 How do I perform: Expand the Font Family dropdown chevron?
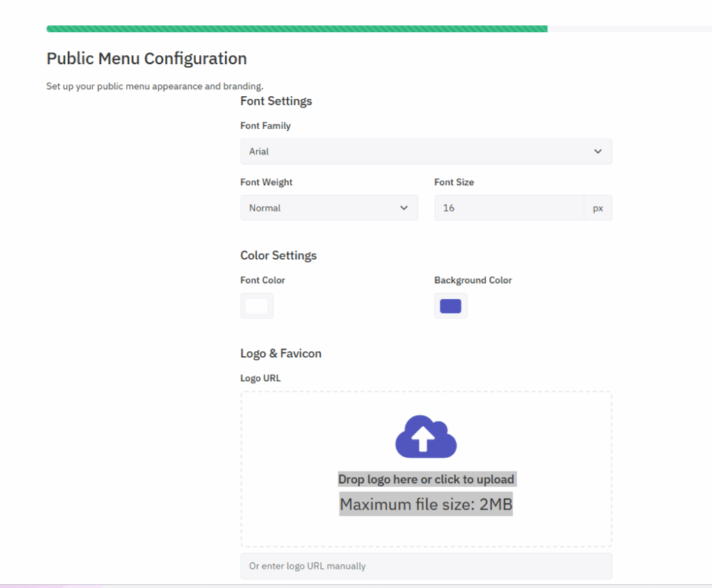(598, 152)
